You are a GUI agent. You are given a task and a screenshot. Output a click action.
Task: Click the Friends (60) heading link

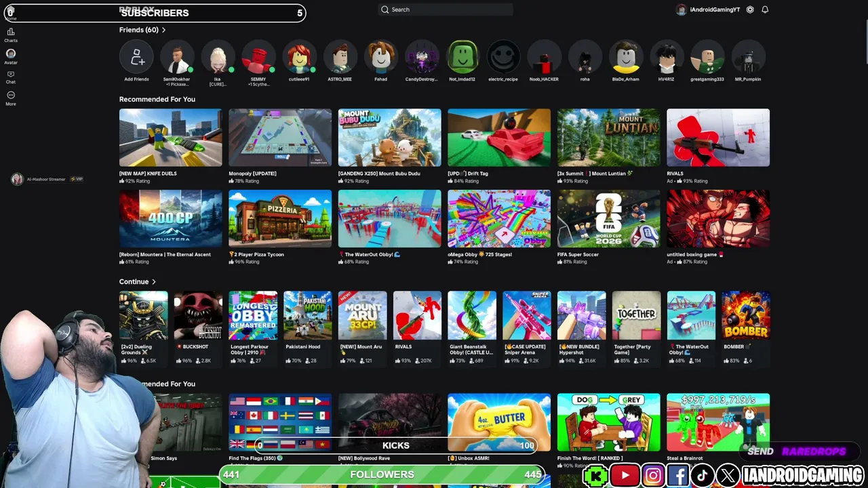coord(139,30)
